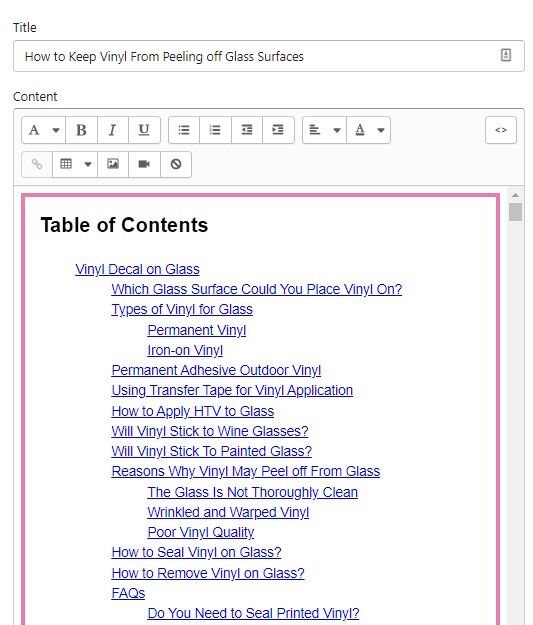
Task: Open the Vinyl Decal on Glass link
Action: coord(138,269)
